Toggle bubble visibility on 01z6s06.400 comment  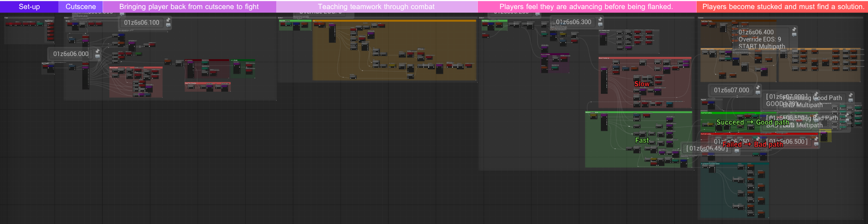tap(794, 35)
